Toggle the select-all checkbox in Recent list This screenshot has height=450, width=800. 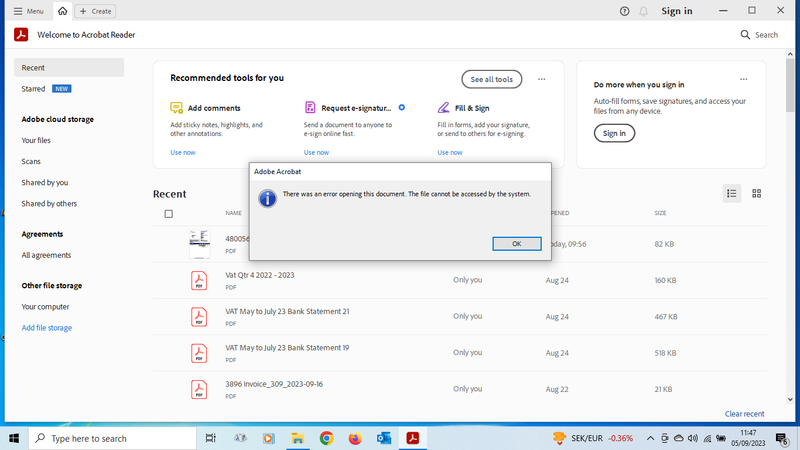[x=168, y=213]
